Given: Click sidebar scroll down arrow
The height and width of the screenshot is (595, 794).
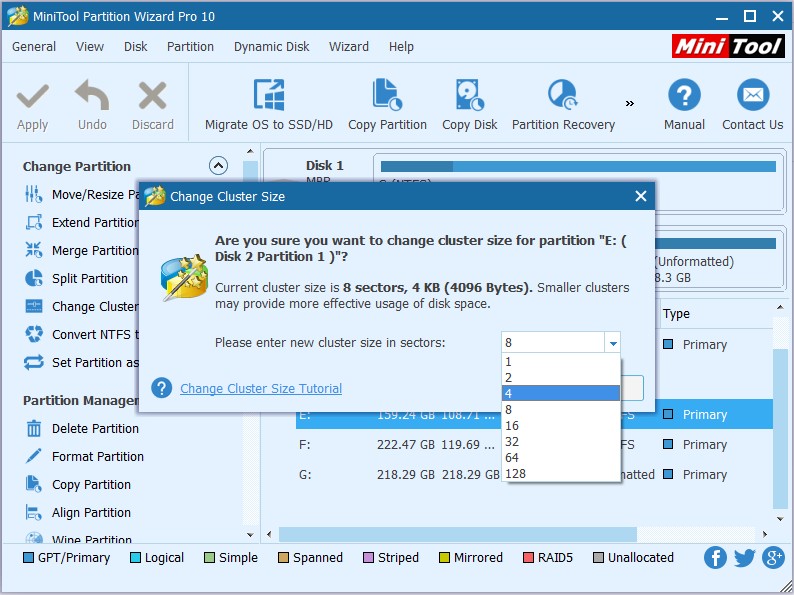Looking at the screenshot, I should pyautogui.click(x=250, y=534).
